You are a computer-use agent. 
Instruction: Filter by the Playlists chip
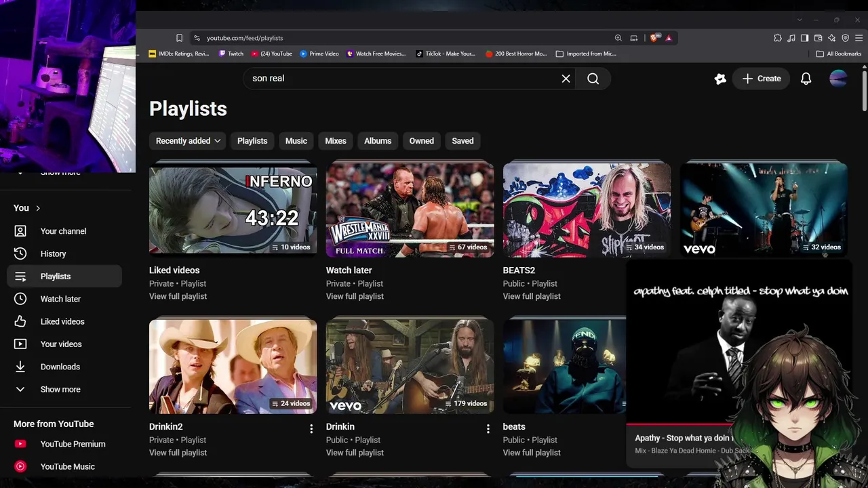click(252, 141)
